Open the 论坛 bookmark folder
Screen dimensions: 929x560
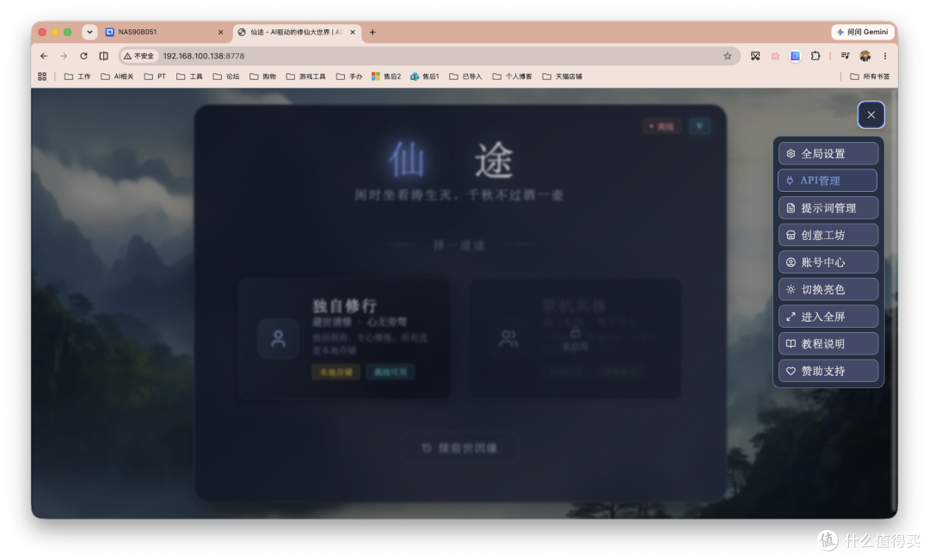point(226,77)
